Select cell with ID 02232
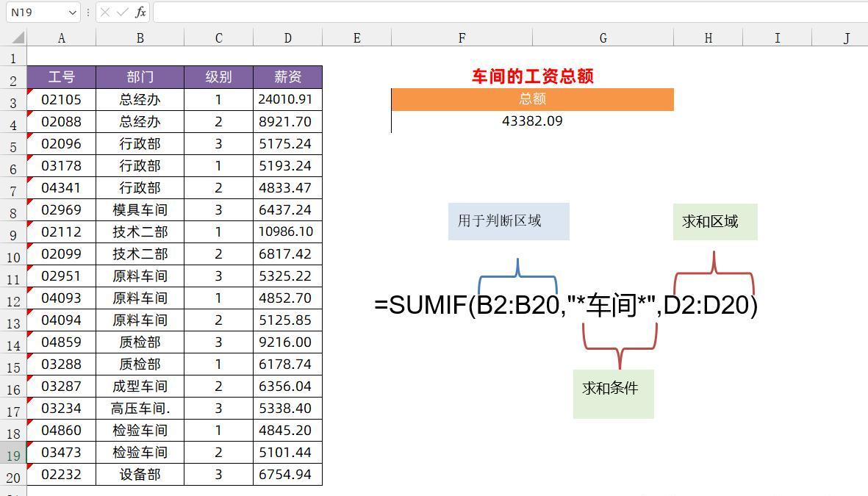The image size is (868, 496). (x=62, y=475)
